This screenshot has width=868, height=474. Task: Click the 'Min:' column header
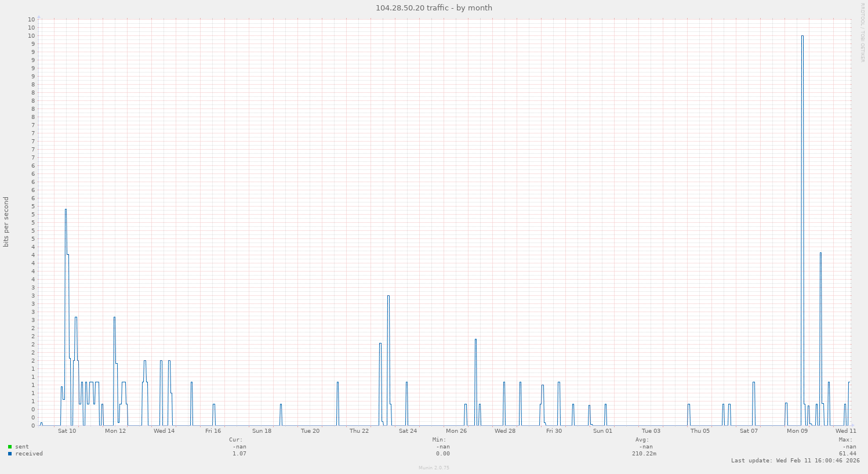pos(439,440)
